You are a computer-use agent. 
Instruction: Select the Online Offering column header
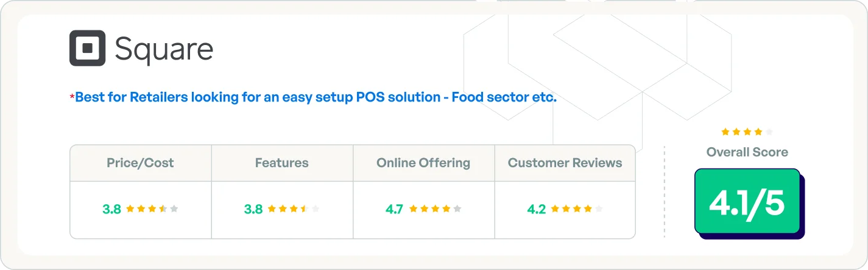(x=423, y=163)
